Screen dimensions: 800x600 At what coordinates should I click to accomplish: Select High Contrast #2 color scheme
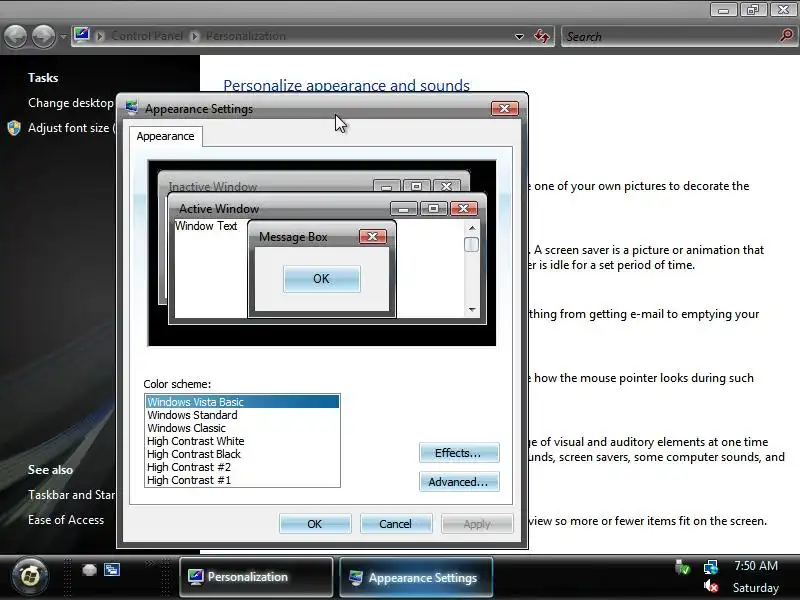(x=242, y=467)
